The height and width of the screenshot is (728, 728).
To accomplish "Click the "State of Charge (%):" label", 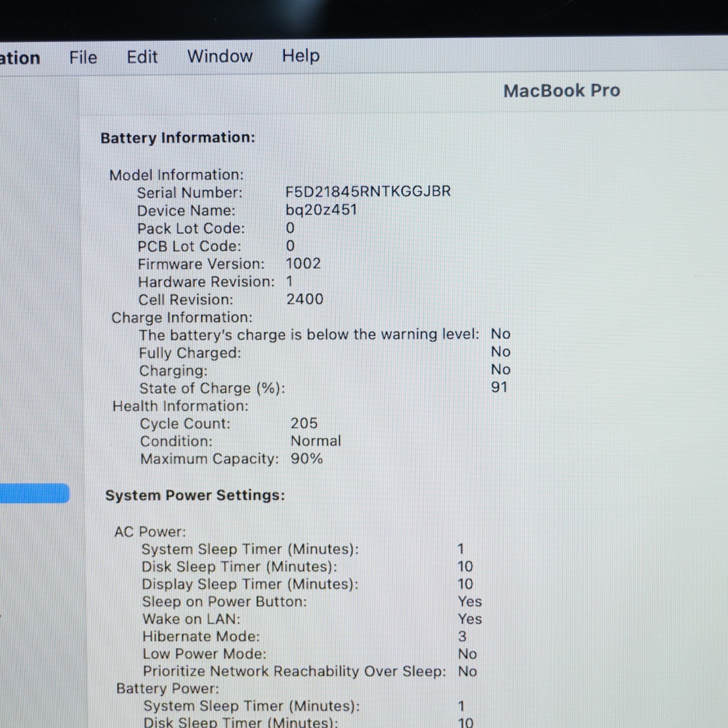I will point(213,388).
